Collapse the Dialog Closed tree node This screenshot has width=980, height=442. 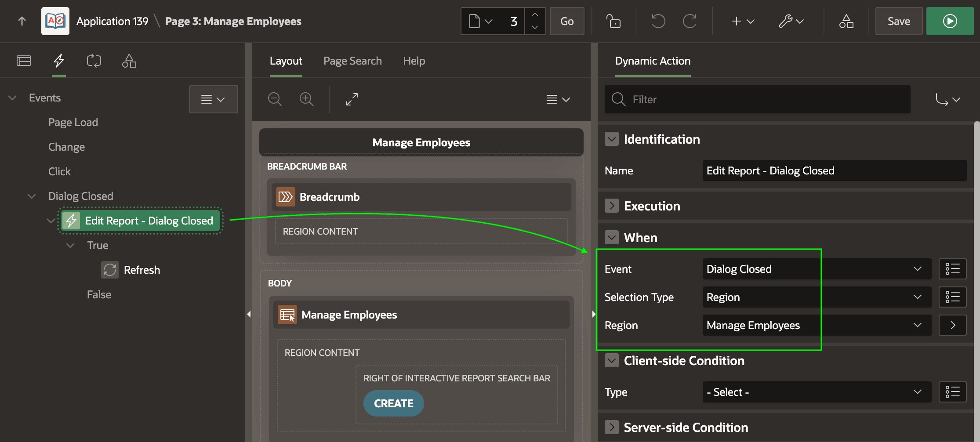[32, 196]
